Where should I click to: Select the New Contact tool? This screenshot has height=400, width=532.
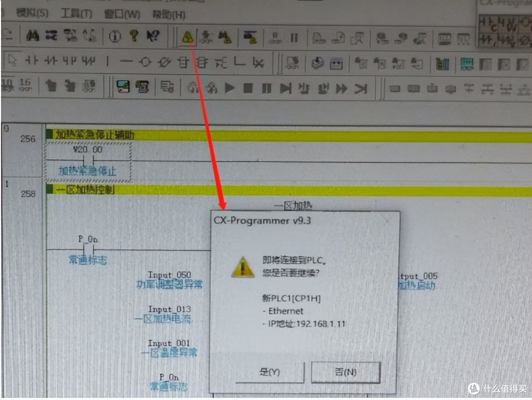pos(32,61)
